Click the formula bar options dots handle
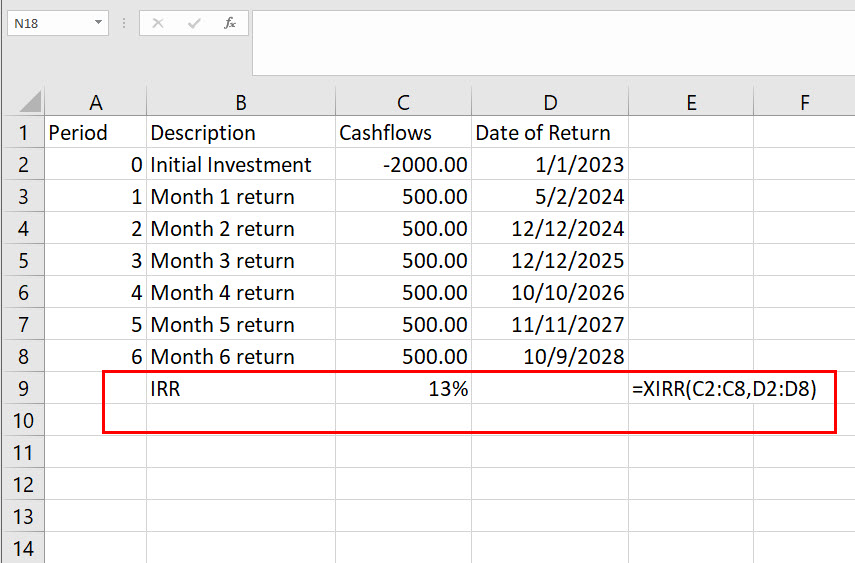855x563 pixels. tap(123, 22)
